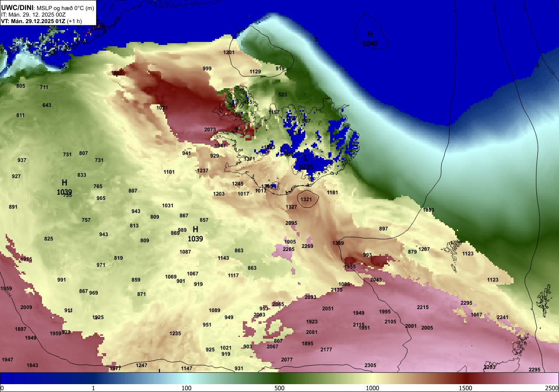Click the 1117 height value

pos(233,275)
